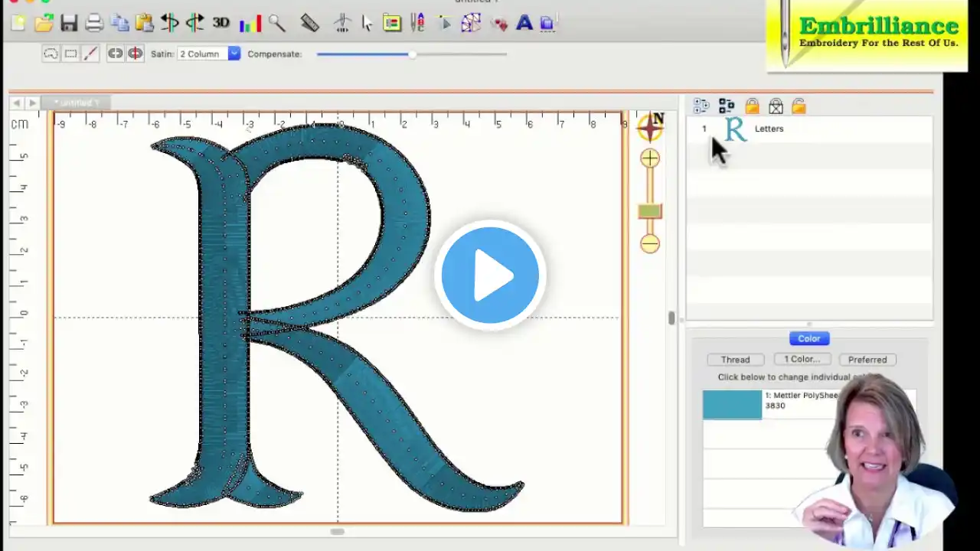
Task: Collapse all objects in the object list
Action: [x=727, y=106]
